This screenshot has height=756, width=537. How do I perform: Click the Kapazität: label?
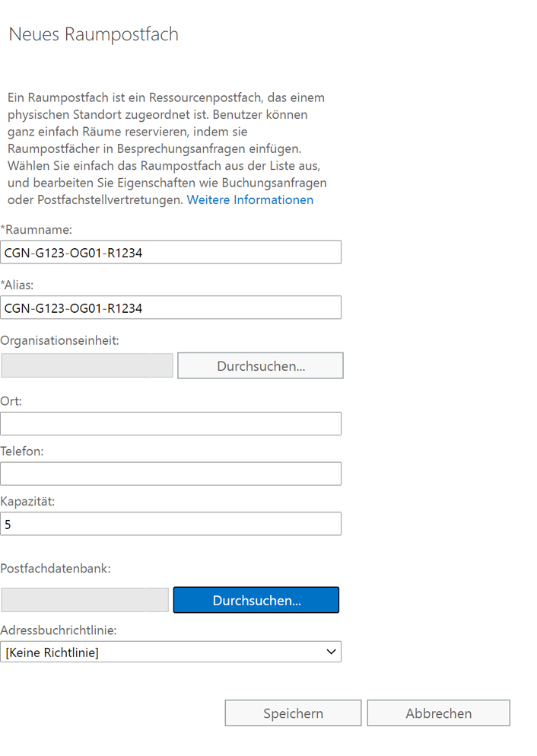[27, 502]
